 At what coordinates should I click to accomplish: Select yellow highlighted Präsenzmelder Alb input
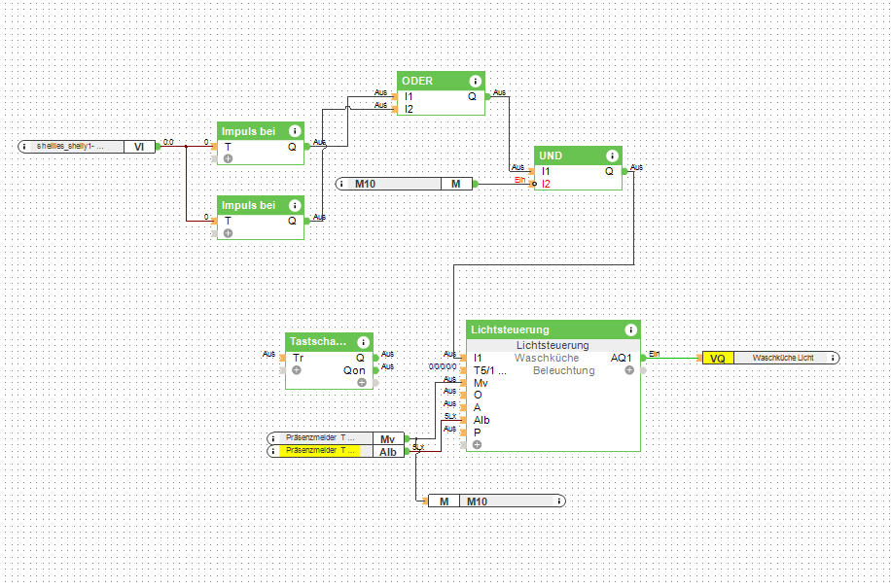click(x=320, y=451)
